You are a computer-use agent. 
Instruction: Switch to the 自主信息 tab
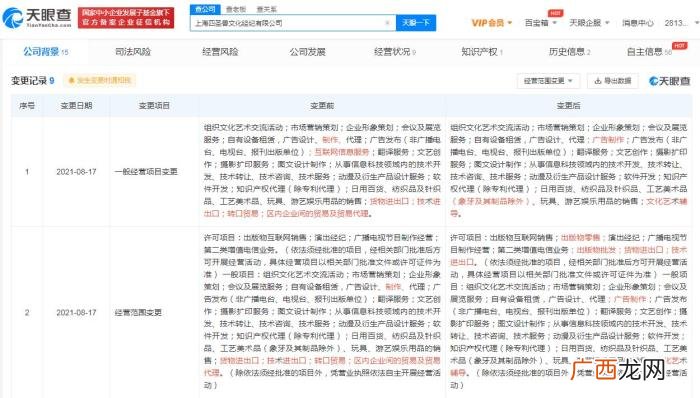point(649,52)
